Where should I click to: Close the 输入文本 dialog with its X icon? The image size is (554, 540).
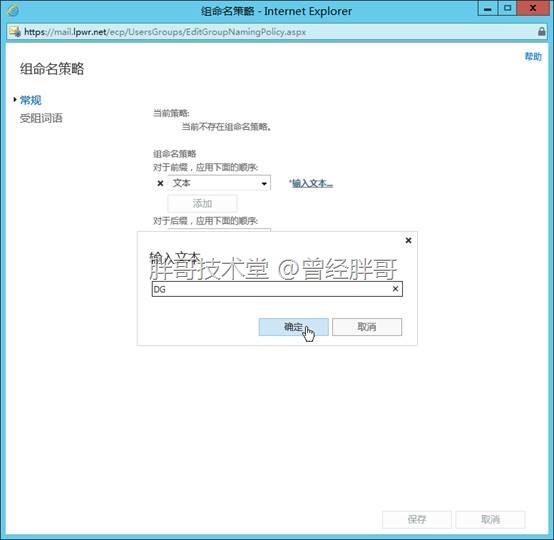(408, 240)
